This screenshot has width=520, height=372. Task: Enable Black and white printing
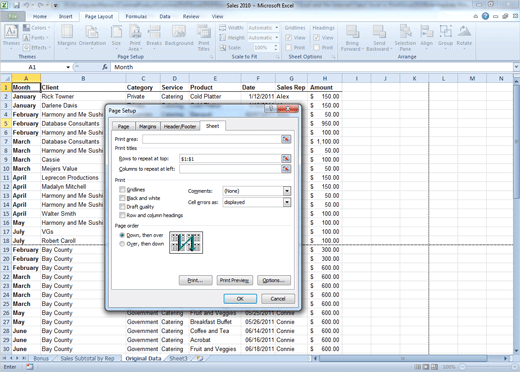point(122,198)
